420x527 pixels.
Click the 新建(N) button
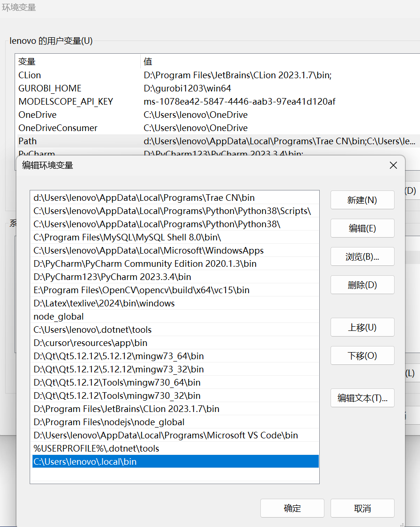click(362, 200)
